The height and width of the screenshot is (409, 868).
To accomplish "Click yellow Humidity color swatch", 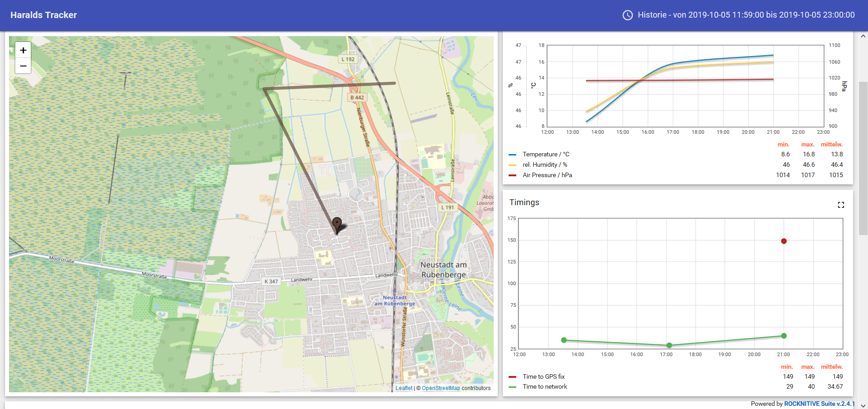I will tap(512, 165).
